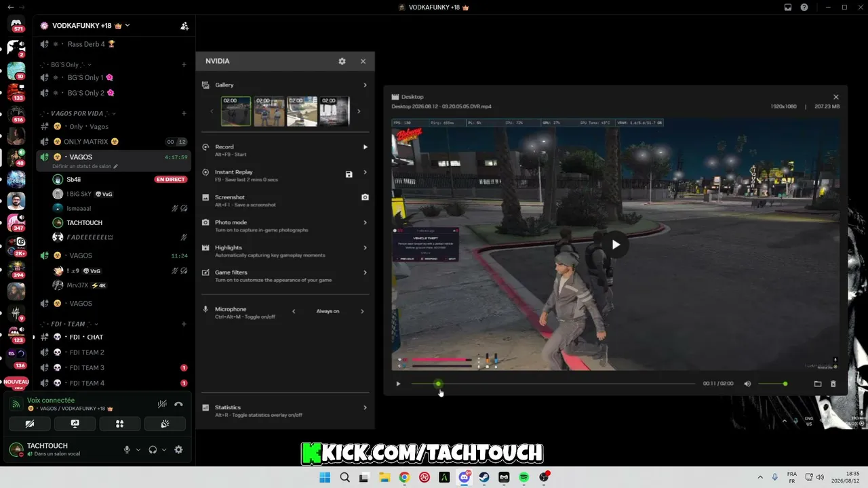Expand Highlights options

click(x=365, y=247)
